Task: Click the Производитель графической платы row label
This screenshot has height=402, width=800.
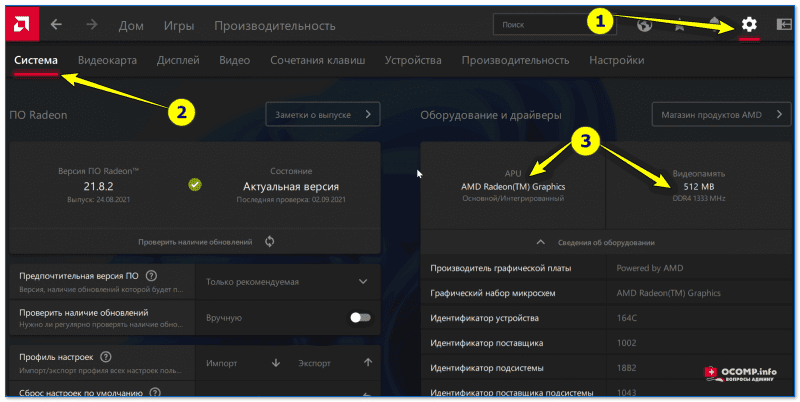Action: 501,268
